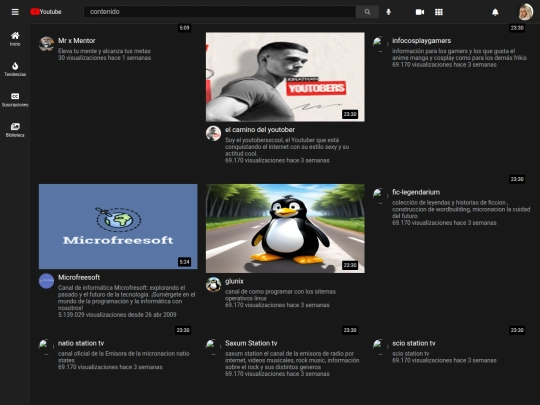Open glunix channel avatar

[x=214, y=284]
